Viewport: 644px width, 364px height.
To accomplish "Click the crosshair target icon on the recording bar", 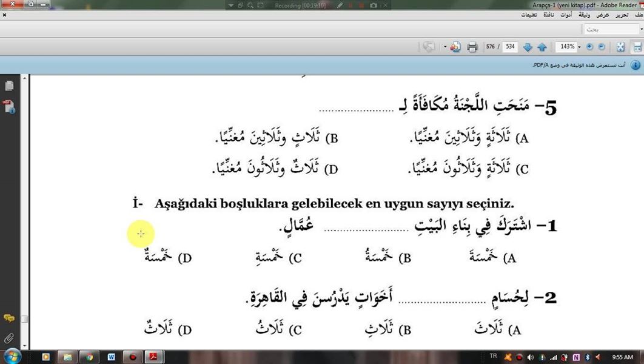I will [240, 5].
